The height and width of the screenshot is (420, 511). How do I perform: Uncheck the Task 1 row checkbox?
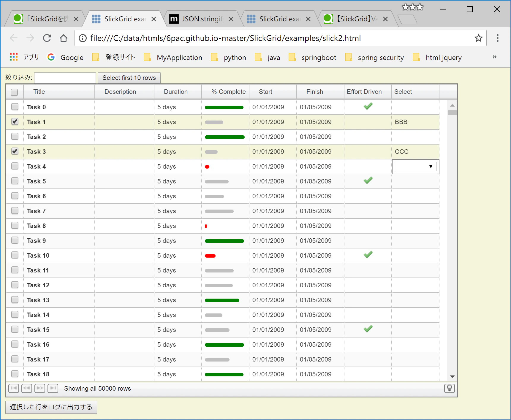15,121
